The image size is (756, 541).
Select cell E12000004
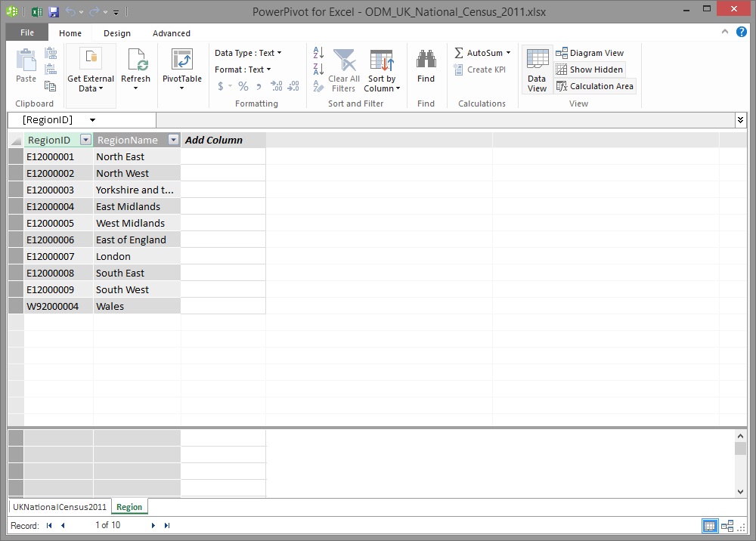[58, 206]
